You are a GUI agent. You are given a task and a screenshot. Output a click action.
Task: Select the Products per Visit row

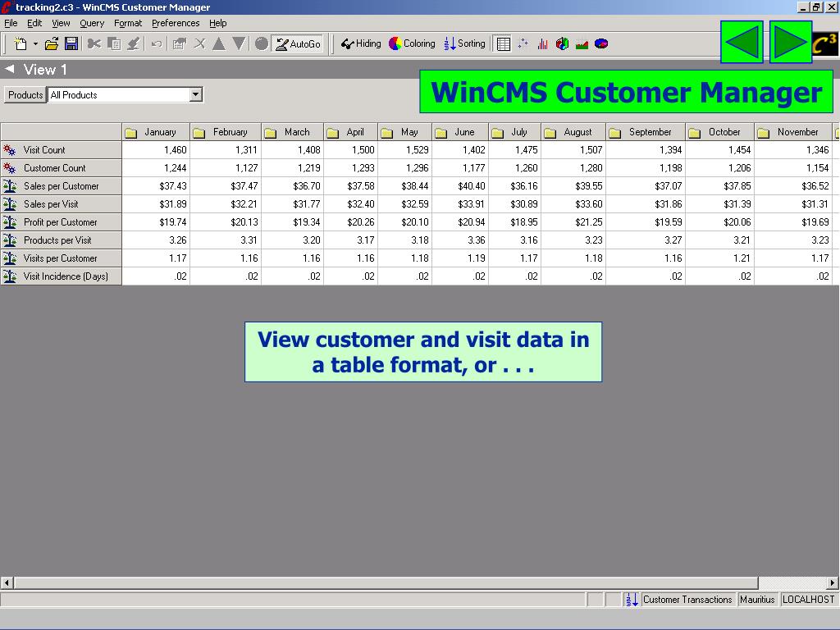coord(61,240)
